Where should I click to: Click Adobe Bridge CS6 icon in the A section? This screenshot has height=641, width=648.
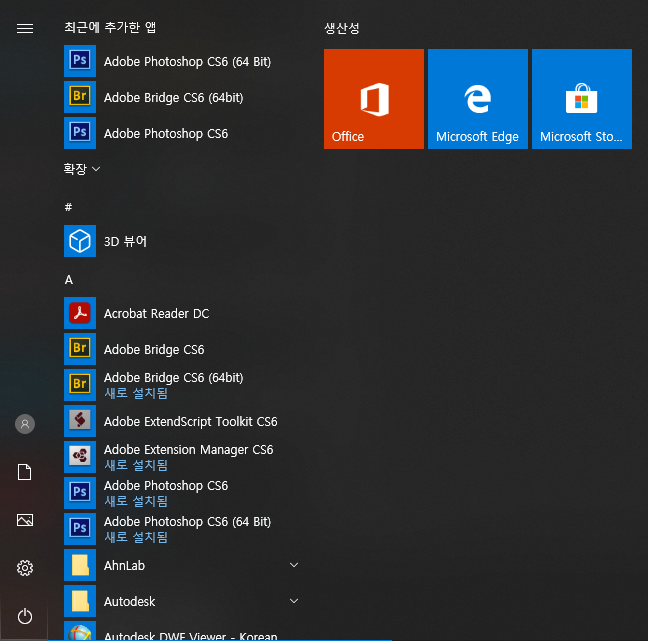pos(80,349)
